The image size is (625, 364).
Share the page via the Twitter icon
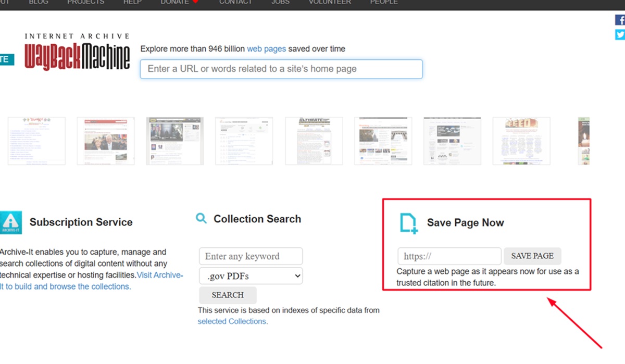click(620, 35)
